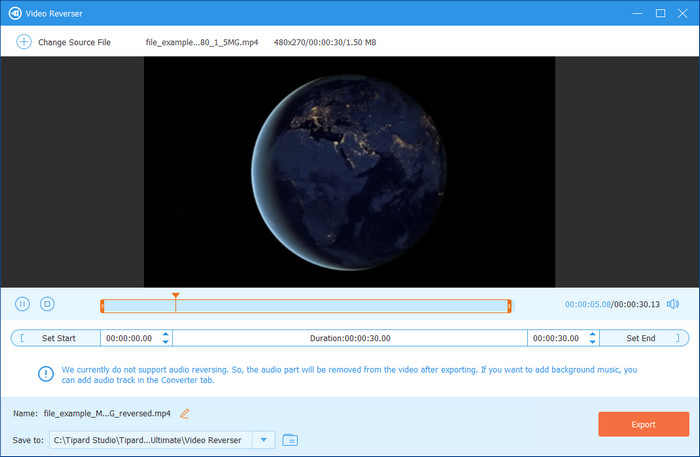This screenshot has height=457, width=700.
Task: Click the info exclamation icon
Action: 46,374
